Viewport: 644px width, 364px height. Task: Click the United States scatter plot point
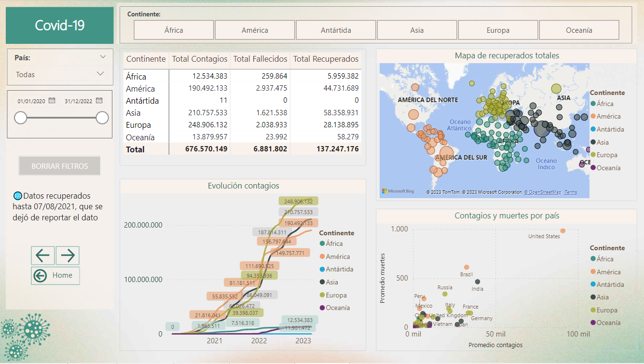click(562, 231)
